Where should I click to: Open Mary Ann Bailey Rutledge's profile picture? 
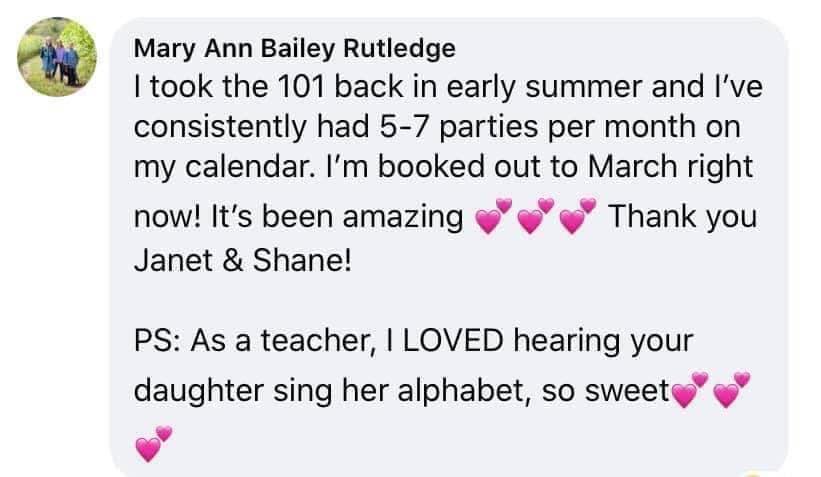pyautogui.click(x=57, y=57)
